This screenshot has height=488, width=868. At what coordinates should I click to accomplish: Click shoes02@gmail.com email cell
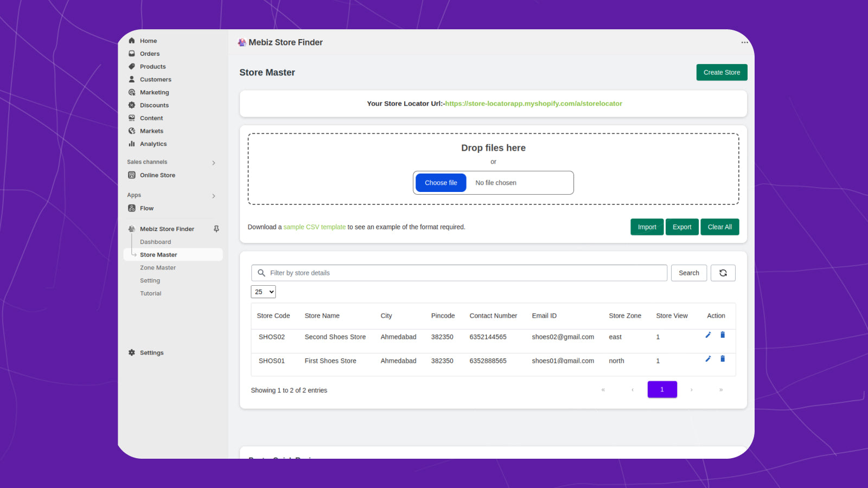coord(563,337)
